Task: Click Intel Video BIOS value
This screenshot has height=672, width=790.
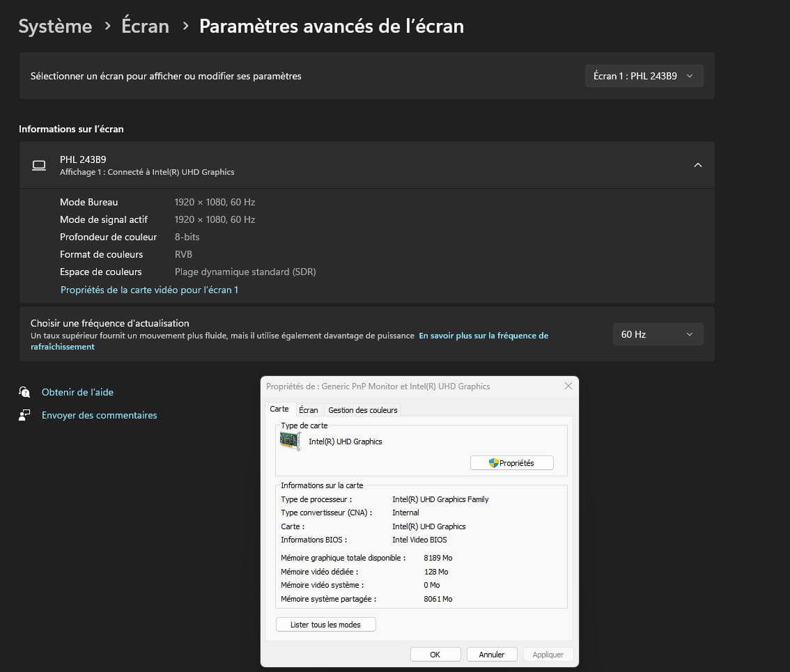Action: [x=419, y=540]
